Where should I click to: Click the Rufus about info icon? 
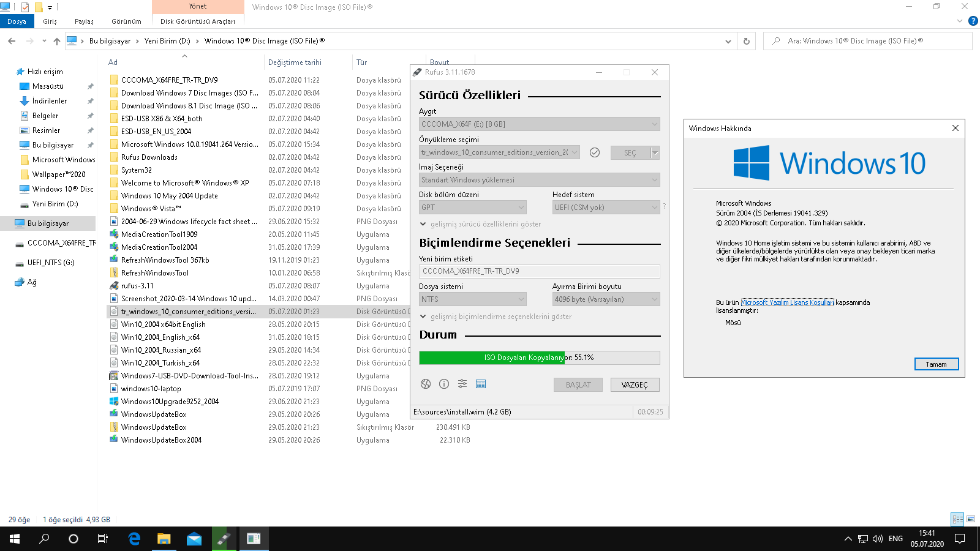pos(444,384)
